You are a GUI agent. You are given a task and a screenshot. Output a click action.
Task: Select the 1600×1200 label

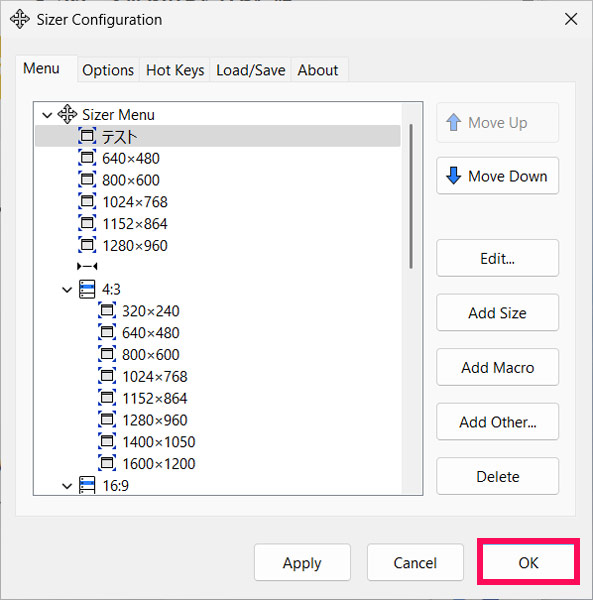tap(158, 464)
